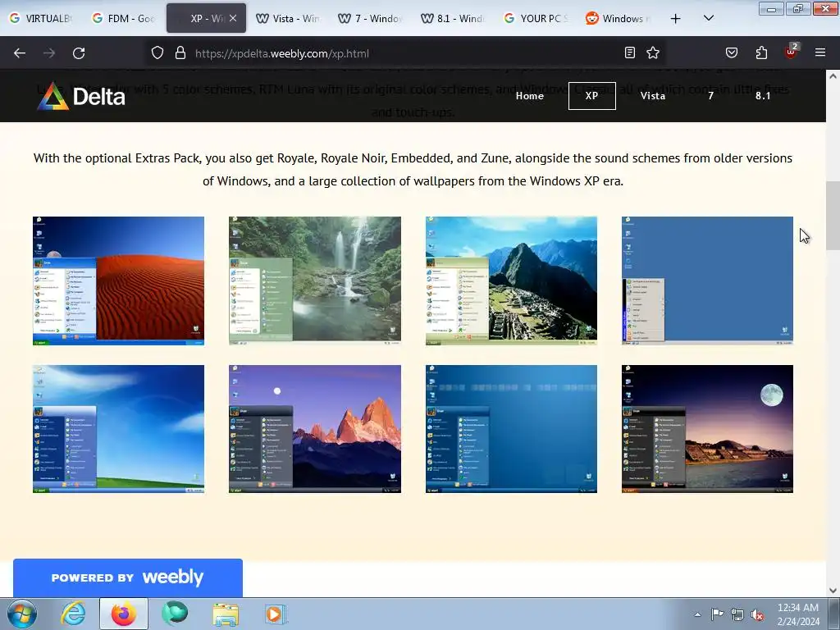Open Pocket save icon
840x630 pixels.
click(732, 52)
